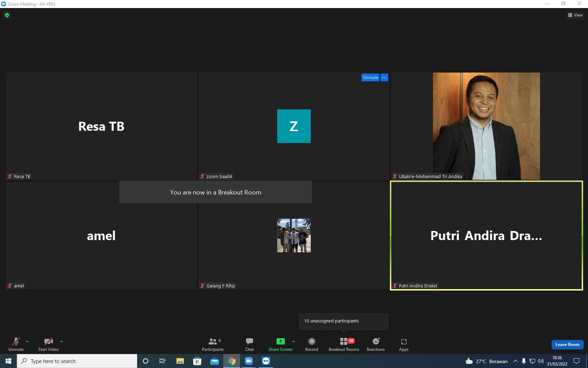The image size is (588, 368).
Task: Show hidden system tray icons
Action: [x=516, y=361]
